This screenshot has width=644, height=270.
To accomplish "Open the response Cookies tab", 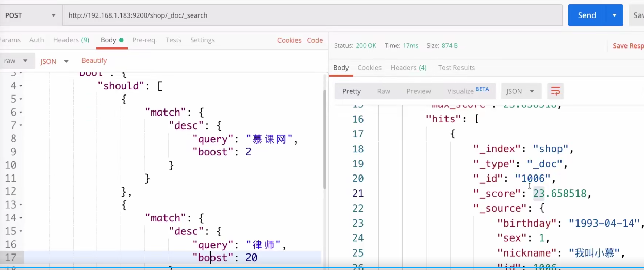I will [370, 68].
